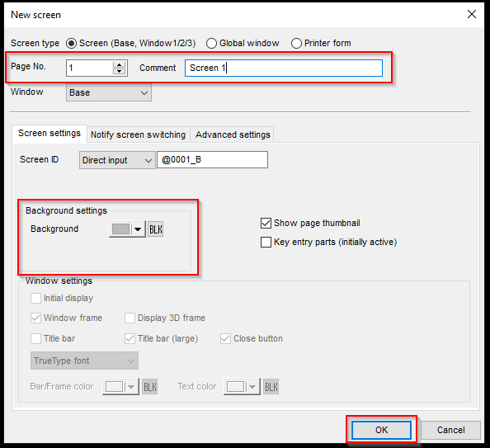Toggle the Window frame checkbox

click(x=35, y=318)
